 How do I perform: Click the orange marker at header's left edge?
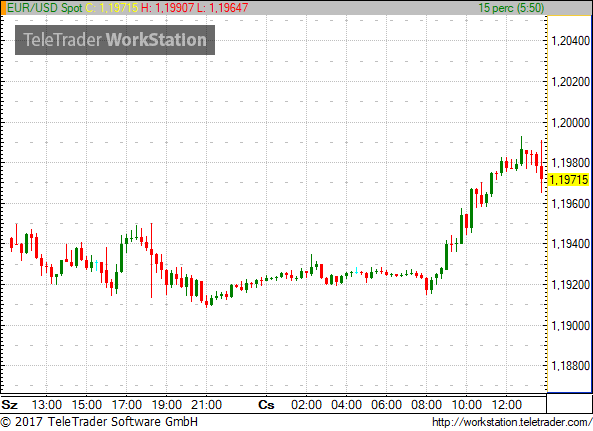point(3,8)
